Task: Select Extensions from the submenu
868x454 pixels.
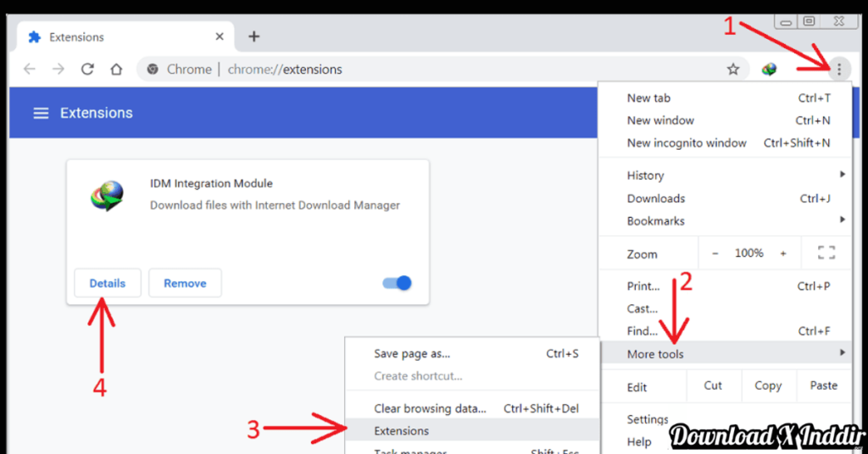Action: click(402, 431)
